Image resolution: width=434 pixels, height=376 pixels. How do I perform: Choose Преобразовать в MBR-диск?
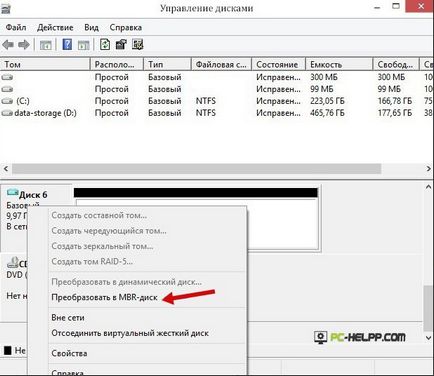point(104,297)
